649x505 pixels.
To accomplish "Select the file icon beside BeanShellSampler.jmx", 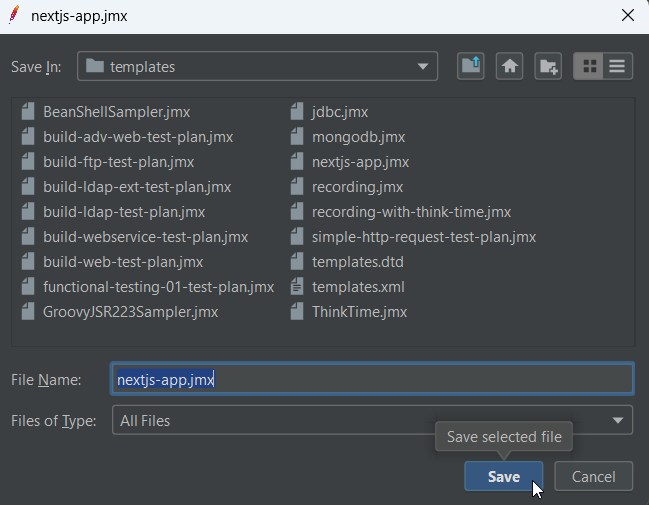I will (x=28, y=112).
